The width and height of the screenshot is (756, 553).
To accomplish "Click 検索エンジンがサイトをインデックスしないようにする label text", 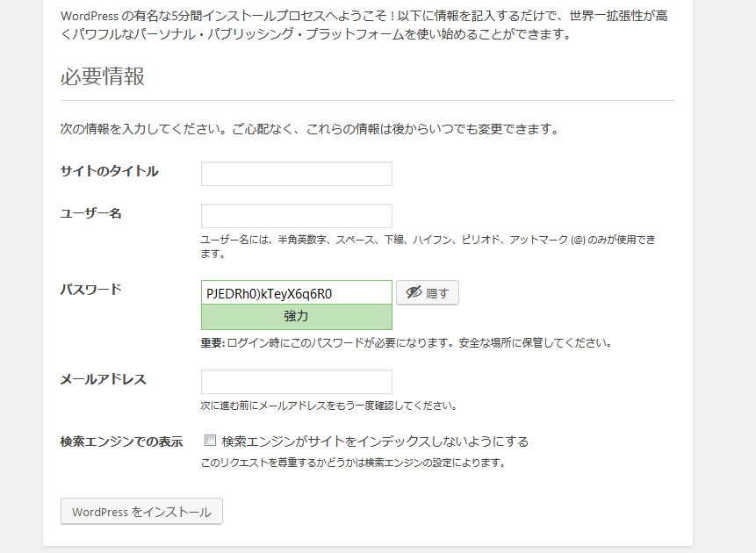I will click(375, 442).
